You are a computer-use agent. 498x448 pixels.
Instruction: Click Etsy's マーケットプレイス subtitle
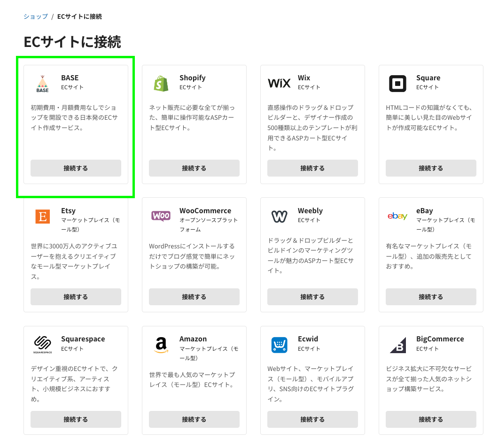point(91,225)
